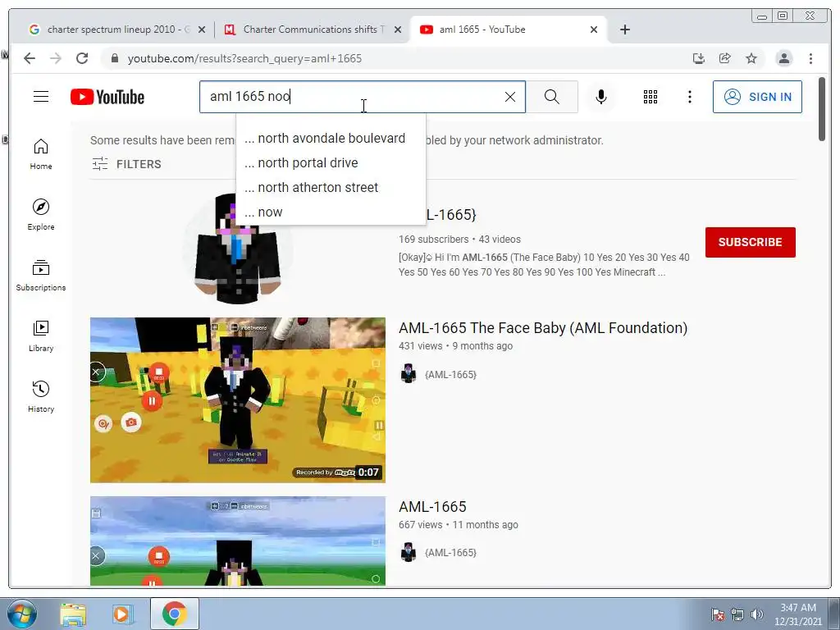Screen dimensions: 840x630
Task: Go forward in Chrome
Action: (56, 58)
